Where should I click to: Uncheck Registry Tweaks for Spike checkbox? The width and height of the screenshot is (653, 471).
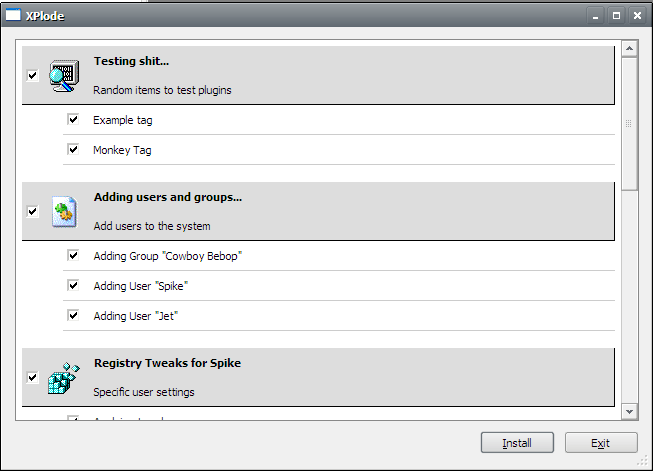32,378
